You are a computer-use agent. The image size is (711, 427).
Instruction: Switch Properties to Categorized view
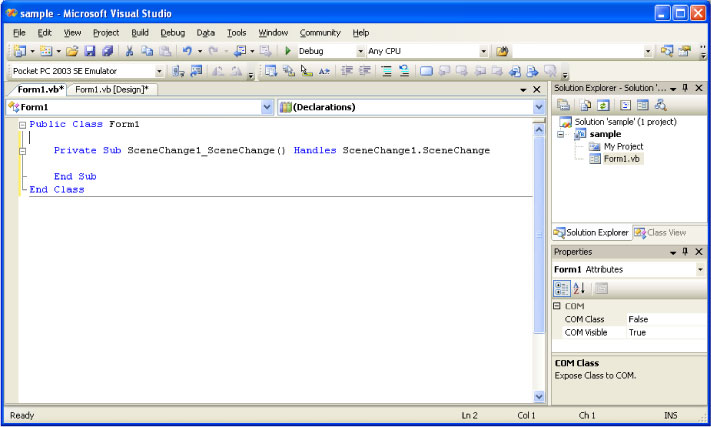pos(561,288)
